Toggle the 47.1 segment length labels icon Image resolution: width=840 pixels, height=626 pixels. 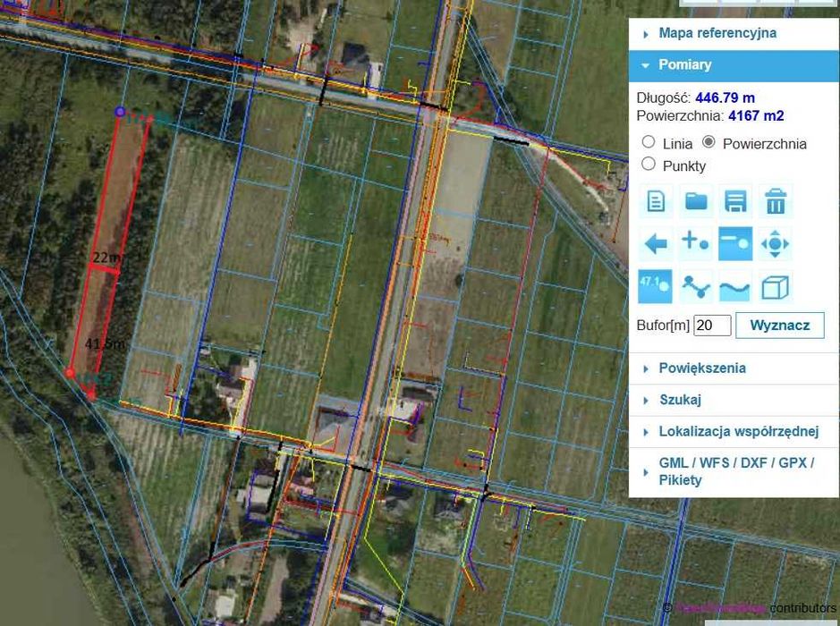(x=656, y=286)
